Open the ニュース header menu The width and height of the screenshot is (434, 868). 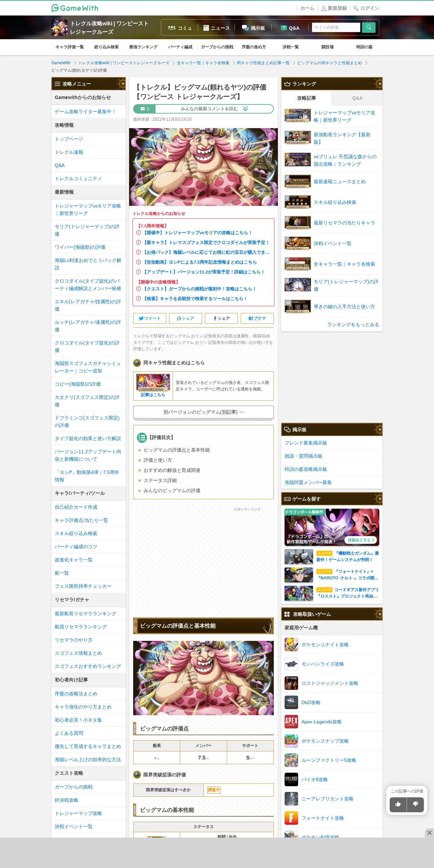tap(216, 28)
